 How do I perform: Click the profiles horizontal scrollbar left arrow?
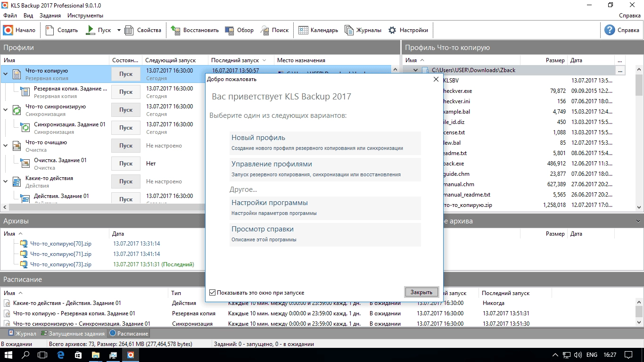tap(5, 207)
